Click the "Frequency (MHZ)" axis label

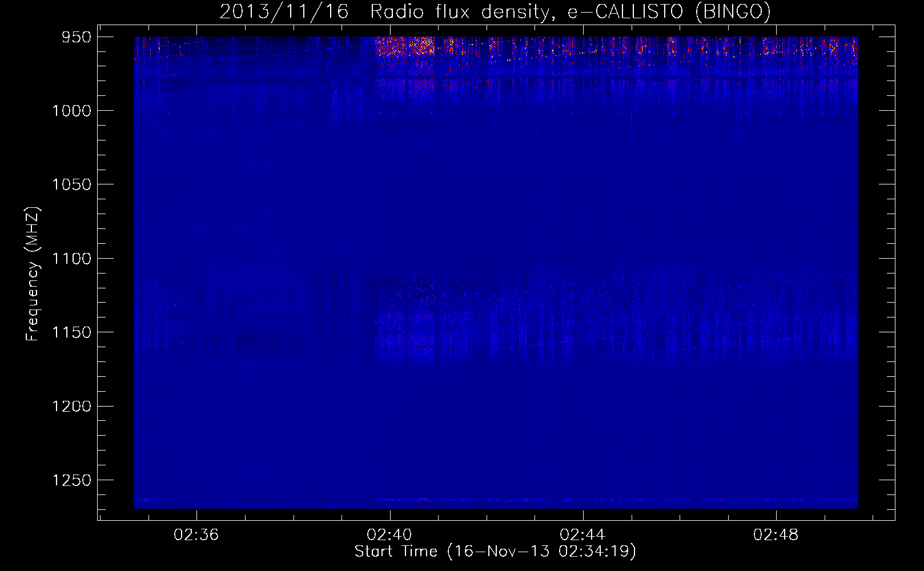tap(33, 274)
